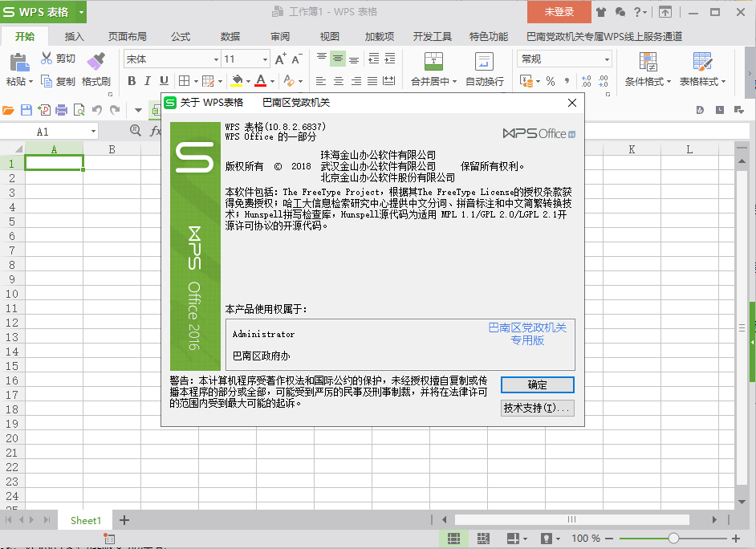Toggle middle vertical alignment
The image size is (756, 549).
(338, 59)
